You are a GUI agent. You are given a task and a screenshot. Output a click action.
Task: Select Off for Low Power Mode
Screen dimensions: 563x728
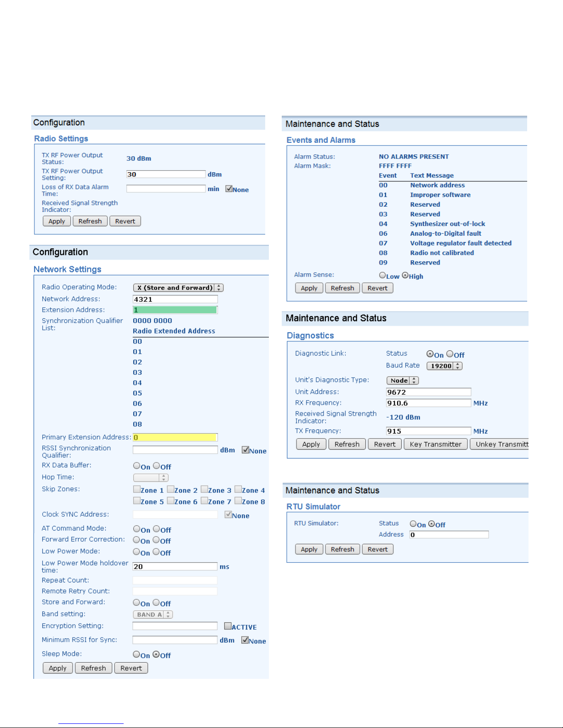click(156, 552)
